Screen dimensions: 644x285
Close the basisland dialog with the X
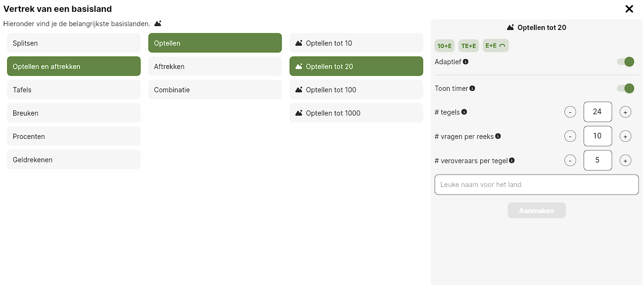[629, 9]
